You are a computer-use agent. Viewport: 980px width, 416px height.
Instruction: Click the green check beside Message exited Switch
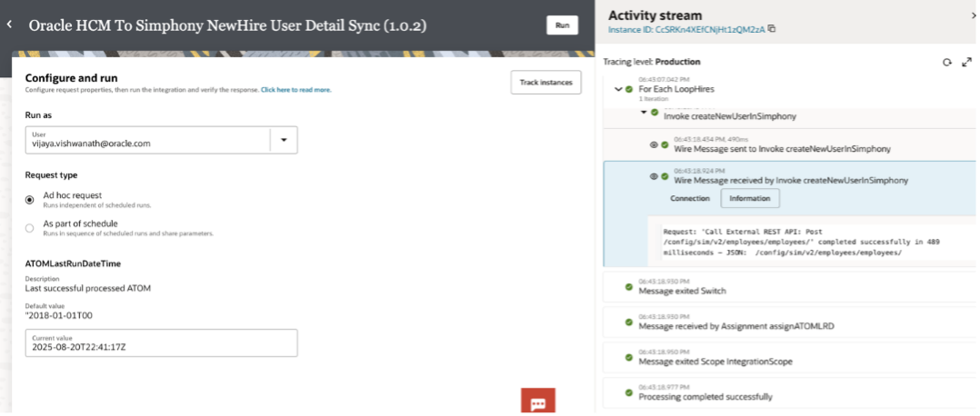pos(629,287)
